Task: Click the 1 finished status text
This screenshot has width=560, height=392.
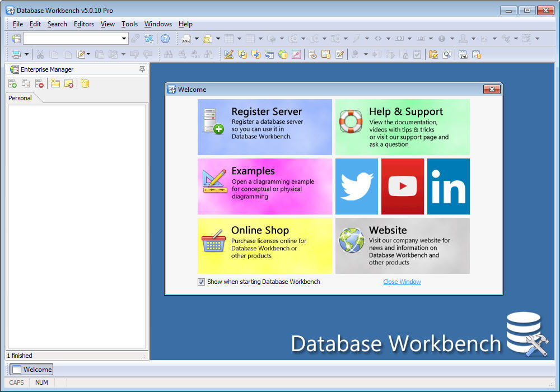Action: [20, 356]
